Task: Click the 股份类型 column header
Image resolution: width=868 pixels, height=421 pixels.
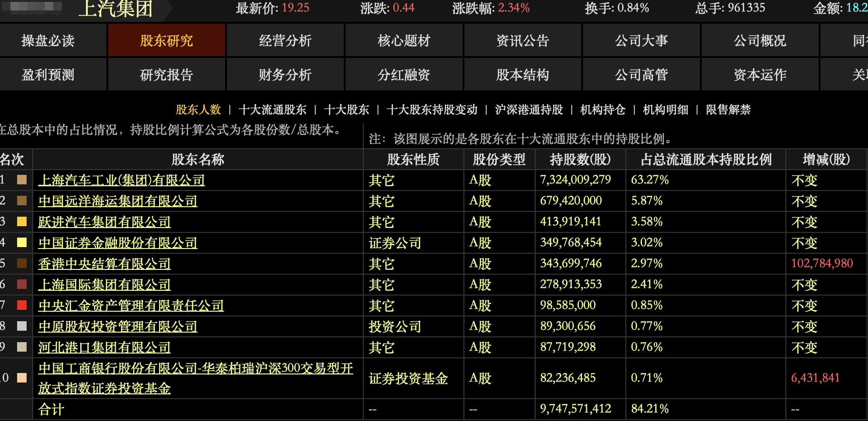Action: (500, 160)
